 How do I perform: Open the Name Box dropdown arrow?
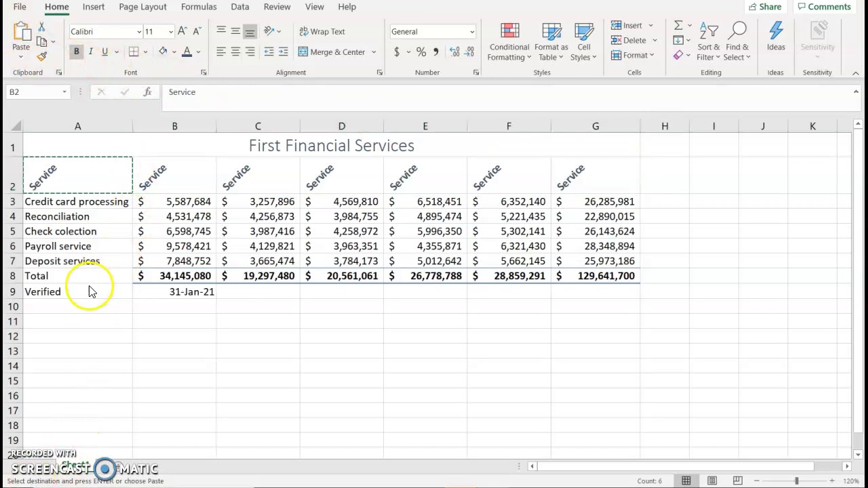pyautogui.click(x=64, y=92)
